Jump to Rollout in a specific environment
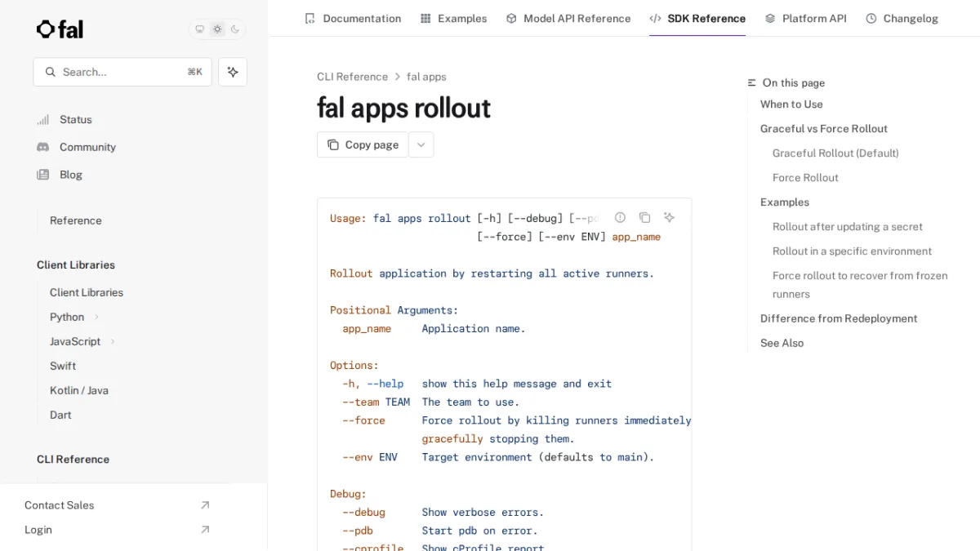 point(852,251)
